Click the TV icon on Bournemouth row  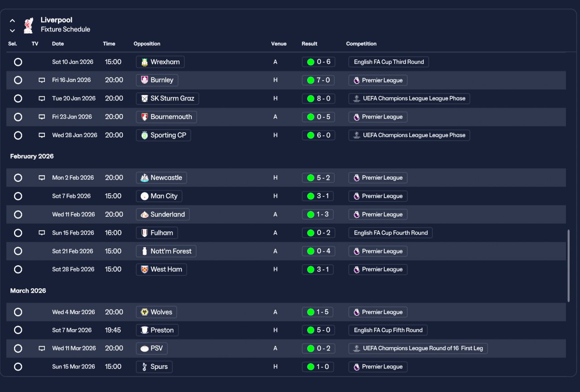(x=42, y=117)
